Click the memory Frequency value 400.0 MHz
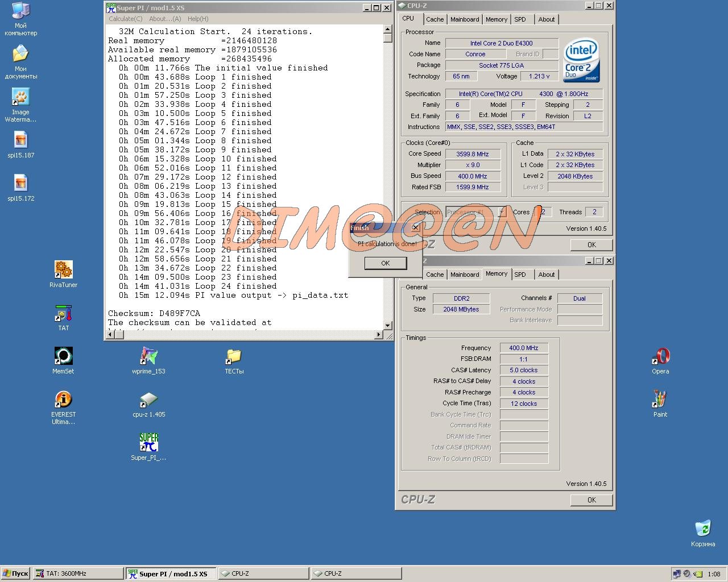728x582 pixels. [x=524, y=348]
